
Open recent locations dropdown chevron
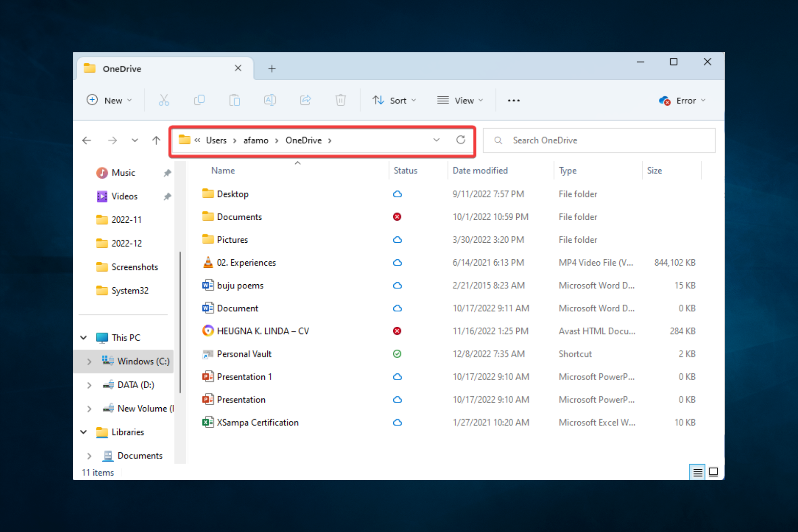click(x=135, y=140)
